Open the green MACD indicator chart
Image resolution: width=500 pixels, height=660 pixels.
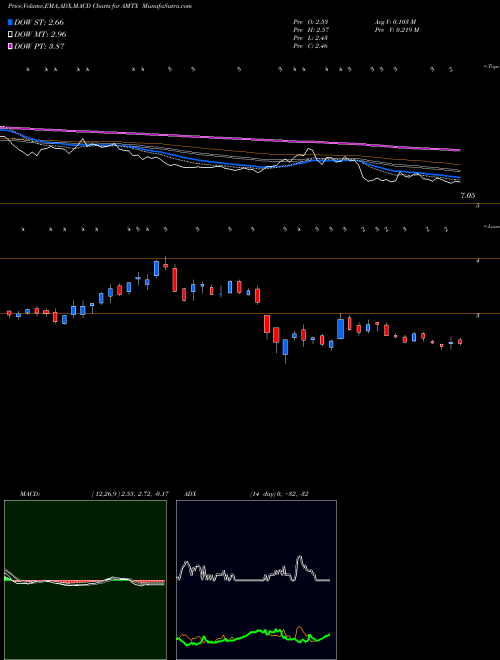(x=85, y=580)
